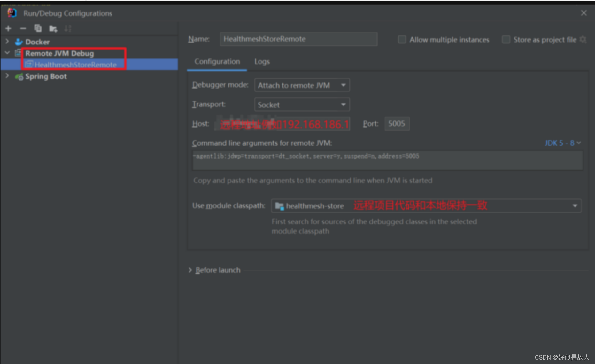Viewport: 595px width, 364px height.
Task: Check Store as project file
Action: pyautogui.click(x=506, y=39)
